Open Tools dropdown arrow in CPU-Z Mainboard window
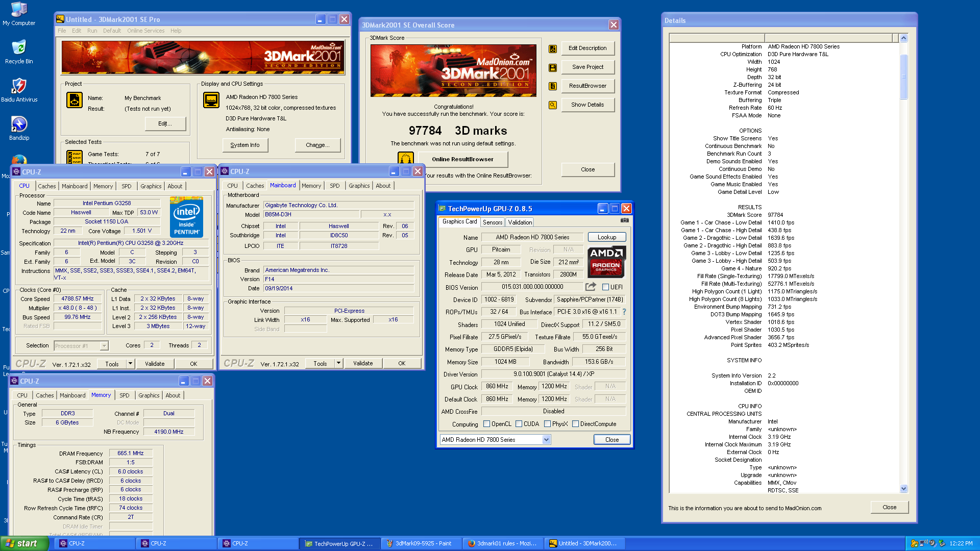The height and width of the screenshot is (551, 980). pyautogui.click(x=338, y=364)
